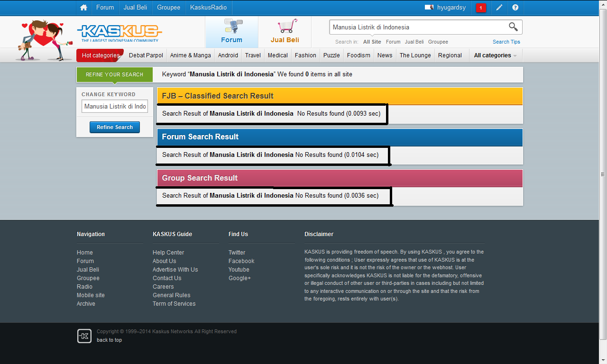Viewport: 607px width, 364px height.
Task: Open the News category
Action: click(385, 55)
